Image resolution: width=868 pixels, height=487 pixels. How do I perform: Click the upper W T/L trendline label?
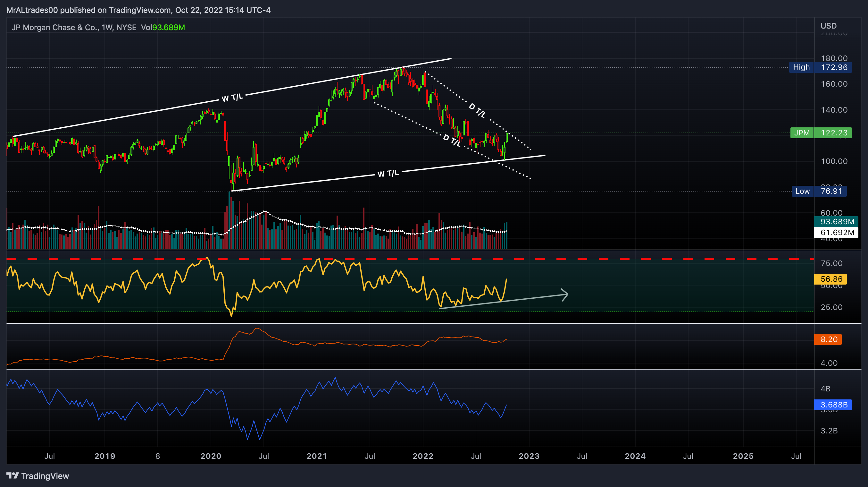232,98
